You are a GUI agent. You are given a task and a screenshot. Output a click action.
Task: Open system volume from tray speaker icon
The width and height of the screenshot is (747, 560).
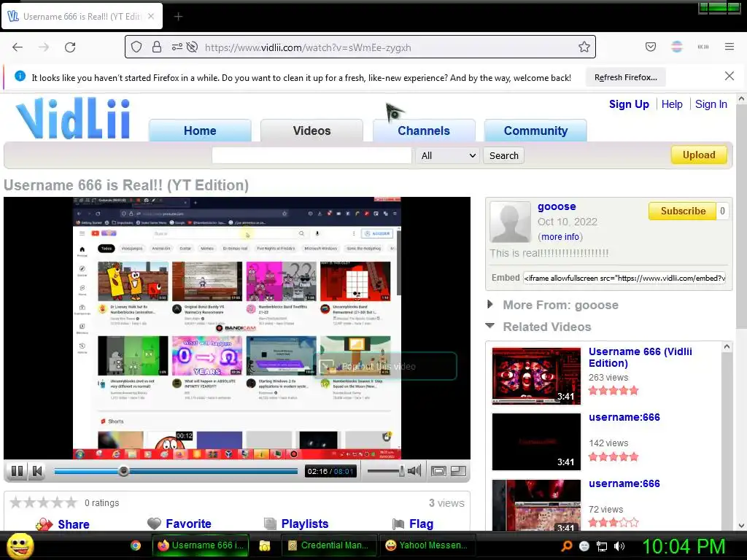click(x=619, y=546)
